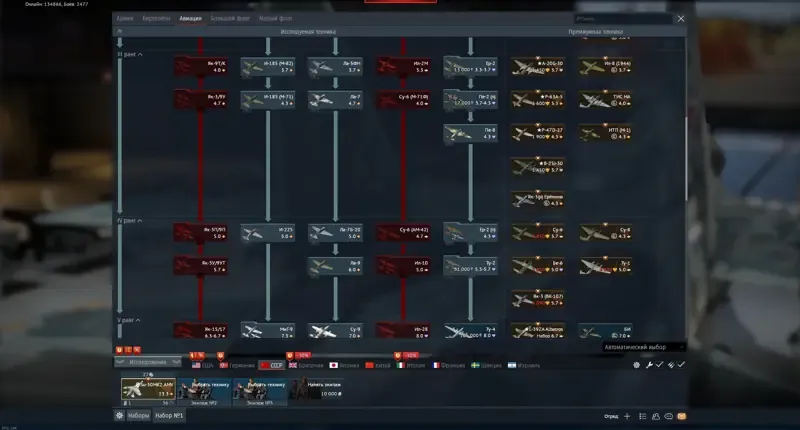This screenshot has width=800, height=430.
Task: Switch to the Вертолёты tab
Action: click(x=156, y=18)
